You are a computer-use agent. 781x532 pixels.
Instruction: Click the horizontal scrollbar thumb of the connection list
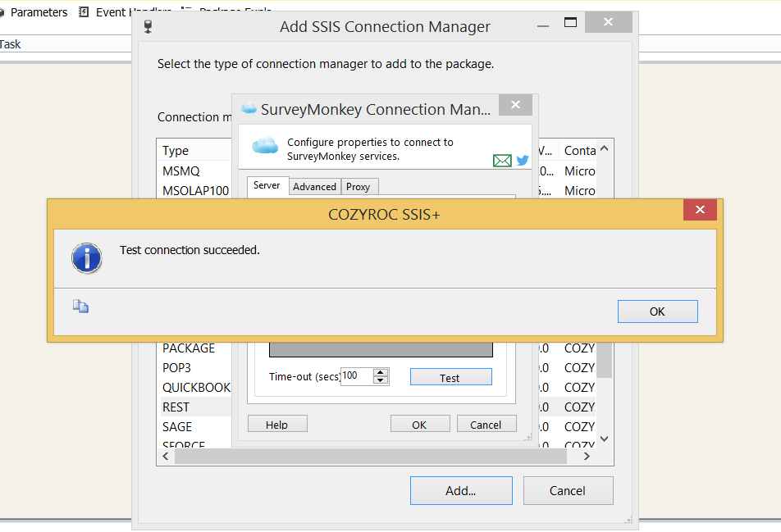(x=371, y=456)
